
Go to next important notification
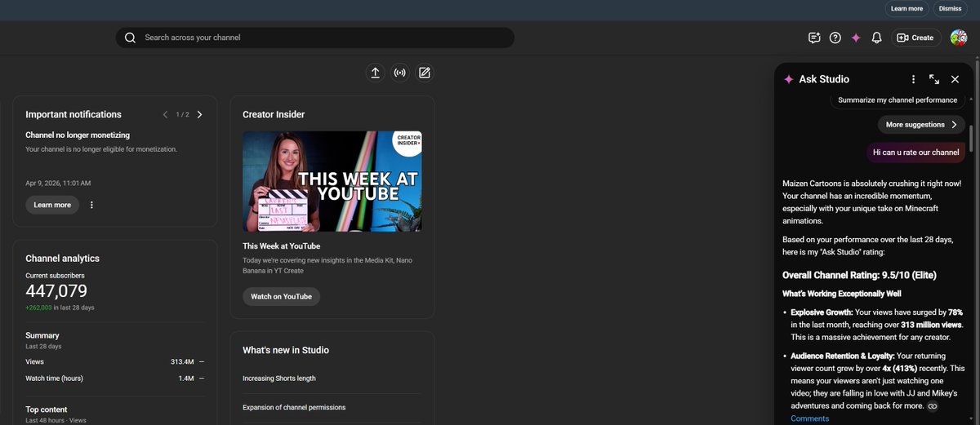(x=199, y=114)
